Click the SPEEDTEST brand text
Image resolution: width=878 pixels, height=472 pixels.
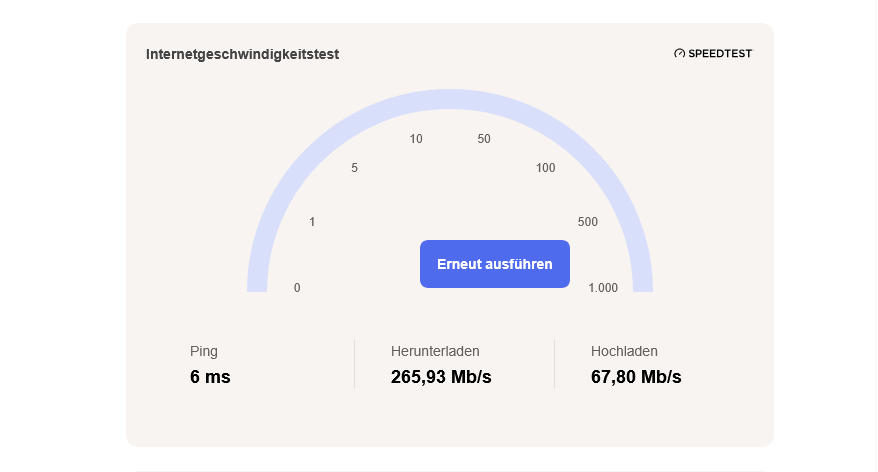click(720, 54)
